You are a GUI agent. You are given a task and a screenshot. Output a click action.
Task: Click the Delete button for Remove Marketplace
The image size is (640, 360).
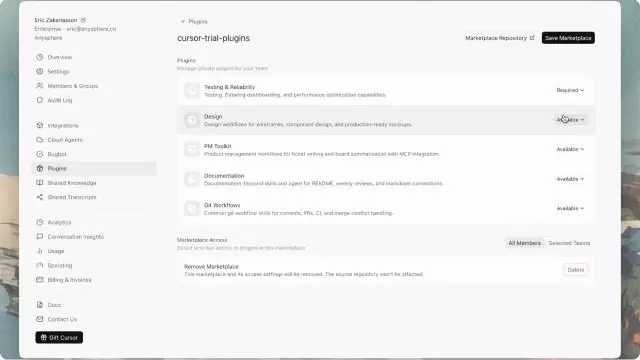[576, 270]
